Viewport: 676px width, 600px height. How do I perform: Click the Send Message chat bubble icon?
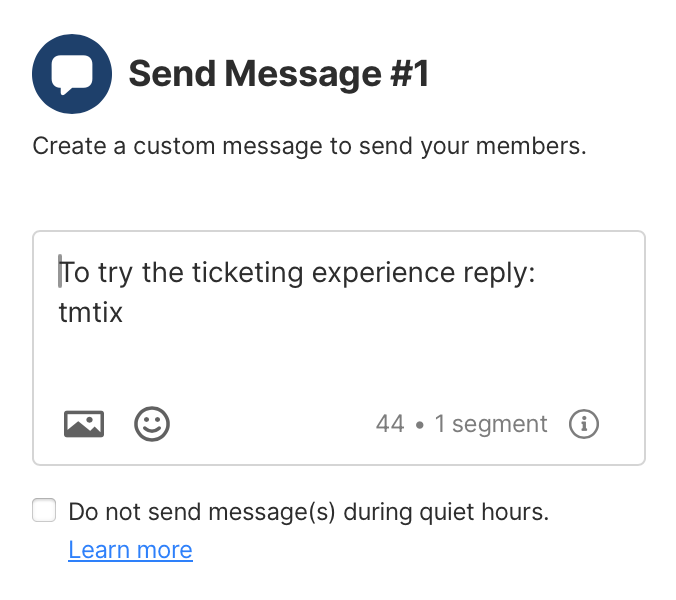tap(72, 74)
